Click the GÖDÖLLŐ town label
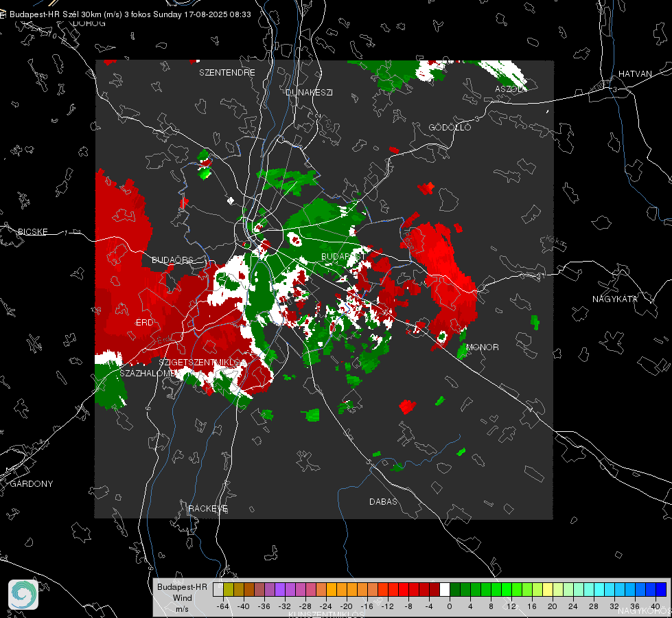 [x=450, y=127]
